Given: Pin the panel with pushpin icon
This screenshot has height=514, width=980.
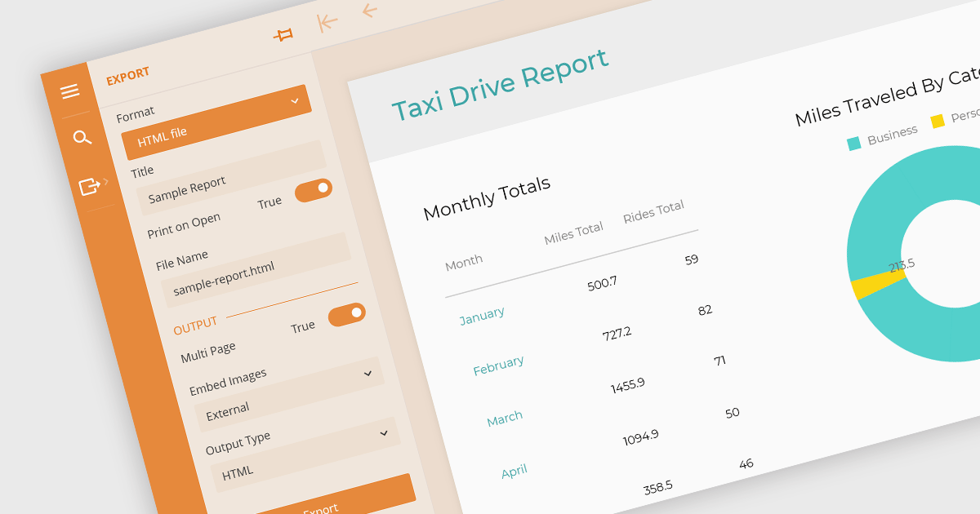Looking at the screenshot, I should tap(283, 35).
